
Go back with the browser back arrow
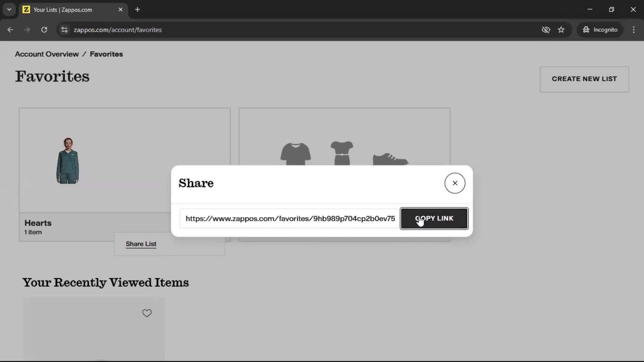click(x=10, y=30)
